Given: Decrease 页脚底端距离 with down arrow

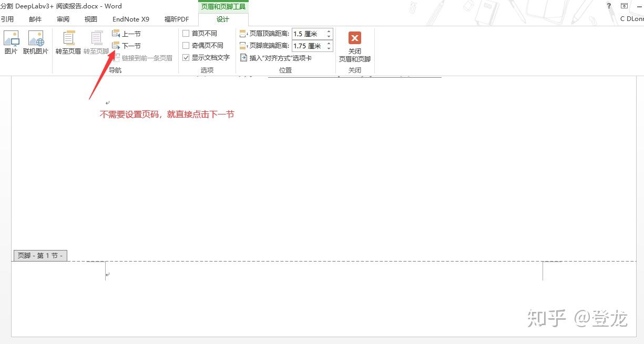Looking at the screenshot, I should (330, 49).
